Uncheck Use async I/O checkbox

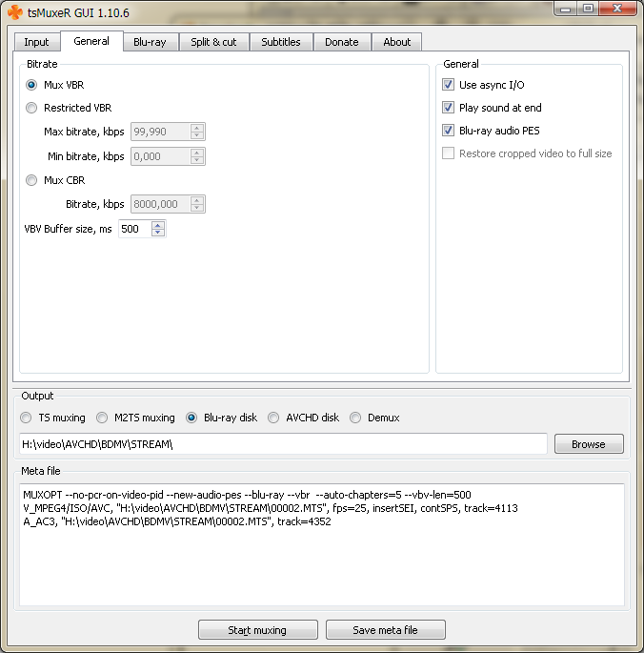point(448,85)
